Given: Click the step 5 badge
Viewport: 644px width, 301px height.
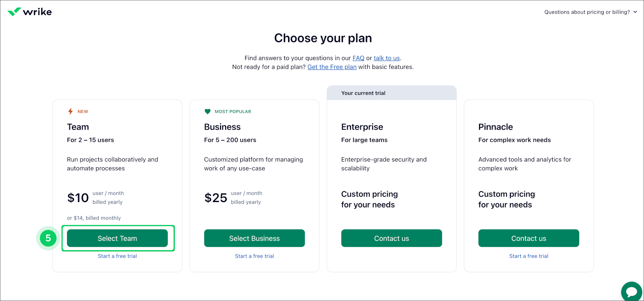Looking at the screenshot, I should click(48, 238).
